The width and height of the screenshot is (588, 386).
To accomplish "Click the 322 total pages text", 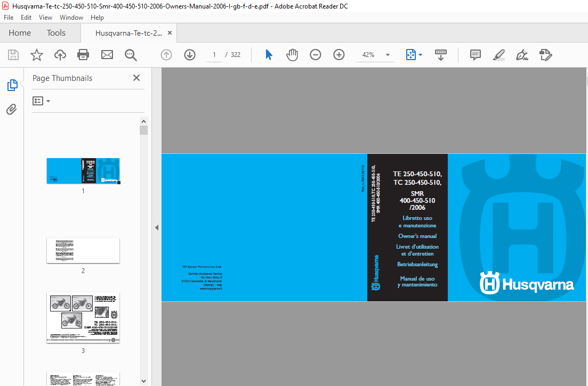I will [x=236, y=55].
